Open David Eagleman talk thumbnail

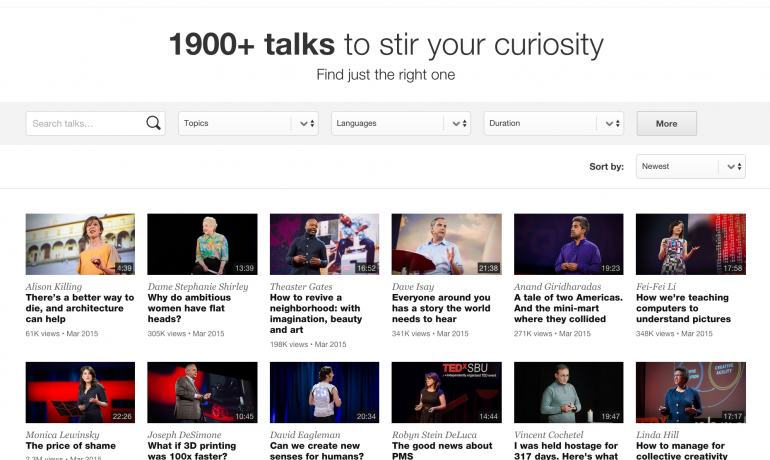tap(324, 392)
